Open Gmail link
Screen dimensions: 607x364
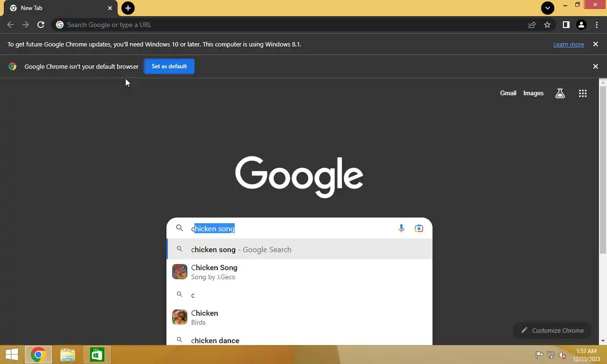point(508,93)
